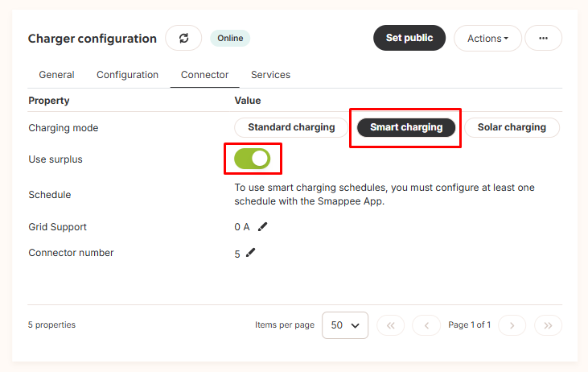This screenshot has width=588, height=372.
Task: Click the refresh icon beside Charger configuration
Action: [183, 38]
